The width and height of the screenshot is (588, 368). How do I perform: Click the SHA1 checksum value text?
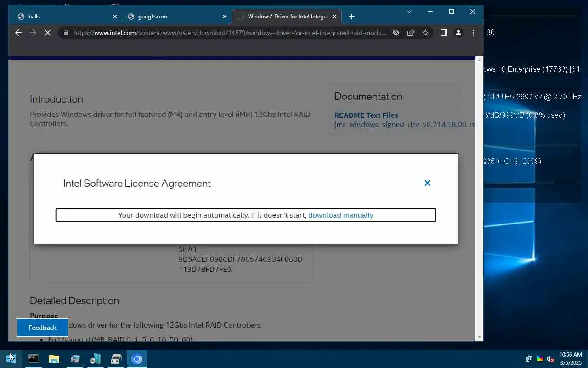click(x=241, y=264)
